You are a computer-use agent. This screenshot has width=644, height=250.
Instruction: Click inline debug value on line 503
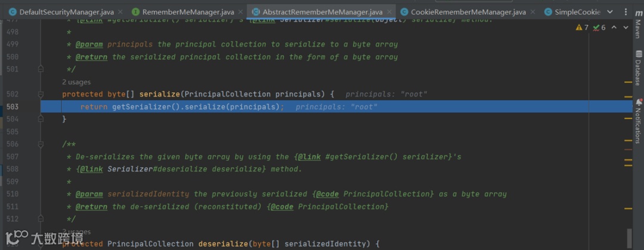pos(336,107)
